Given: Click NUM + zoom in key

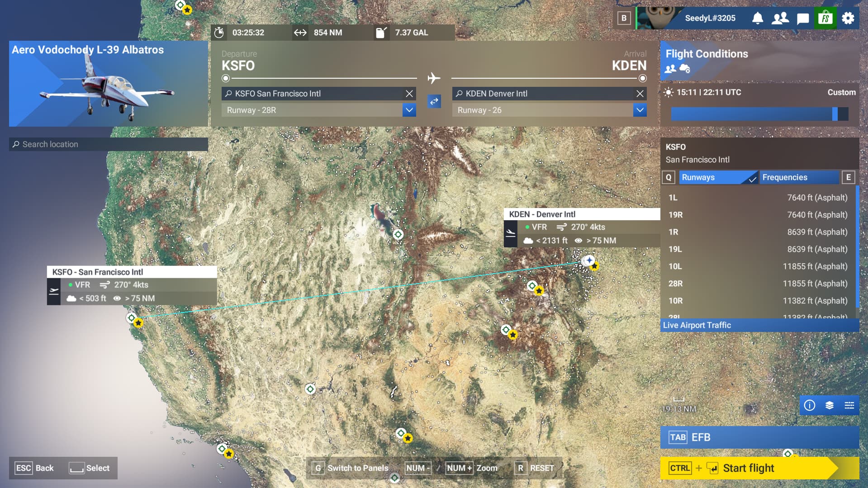Looking at the screenshot, I should click(x=459, y=468).
